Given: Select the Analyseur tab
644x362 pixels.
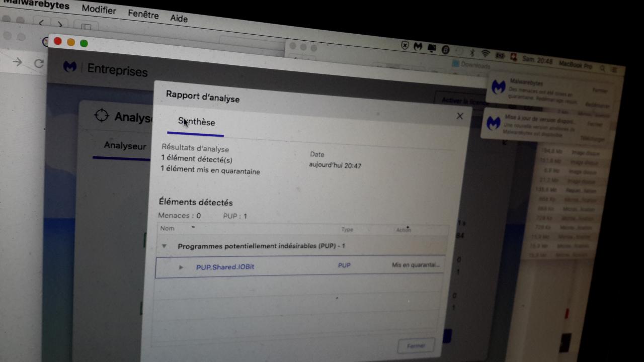Looking at the screenshot, I should (x=125, y=146).
